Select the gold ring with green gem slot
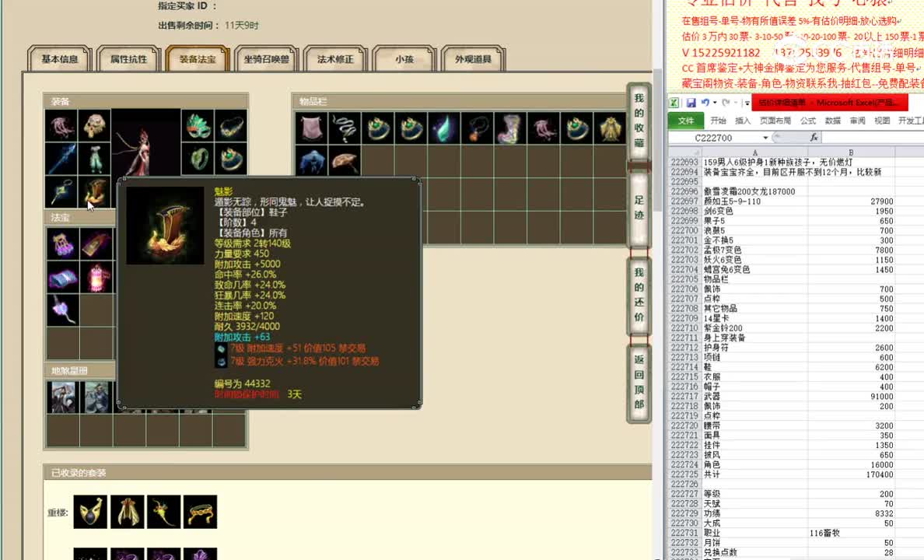The image size is (924, 560). pos(231,159)
